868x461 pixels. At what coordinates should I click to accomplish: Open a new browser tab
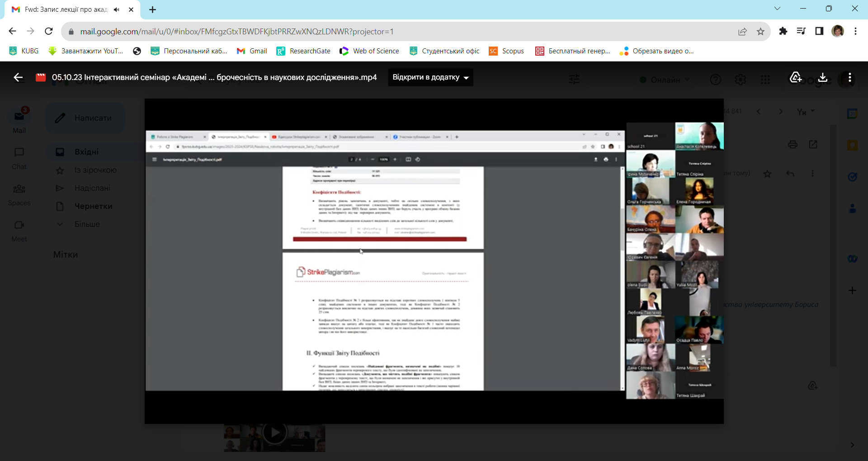[153, 9]
